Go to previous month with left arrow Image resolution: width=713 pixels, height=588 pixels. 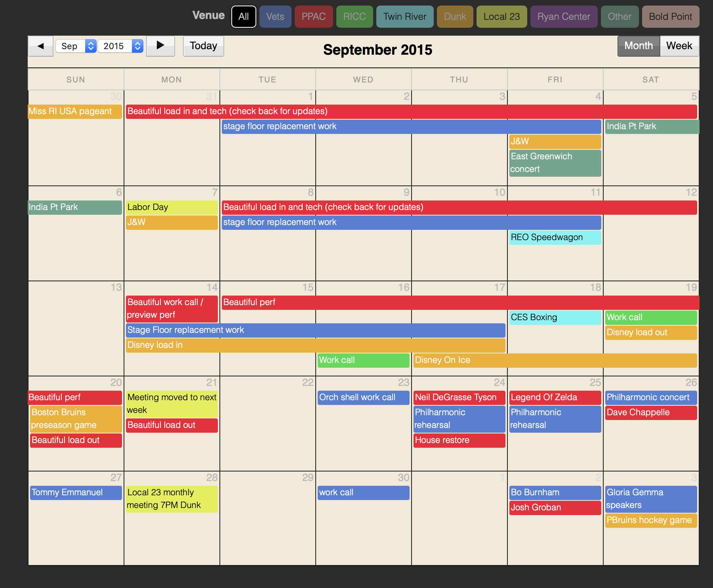40,46
